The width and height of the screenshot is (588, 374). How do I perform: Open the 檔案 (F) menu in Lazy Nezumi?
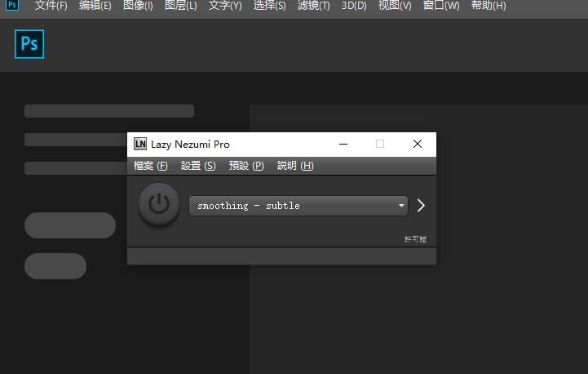150,166
